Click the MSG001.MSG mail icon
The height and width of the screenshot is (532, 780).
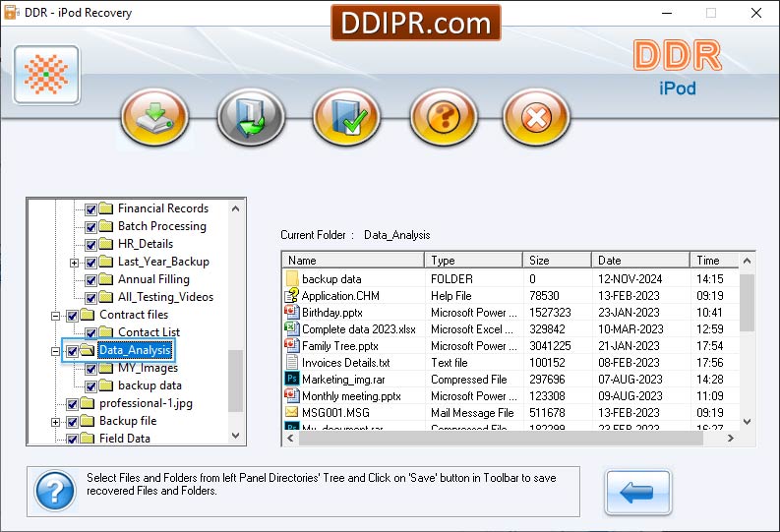click(x=291, y=412)
